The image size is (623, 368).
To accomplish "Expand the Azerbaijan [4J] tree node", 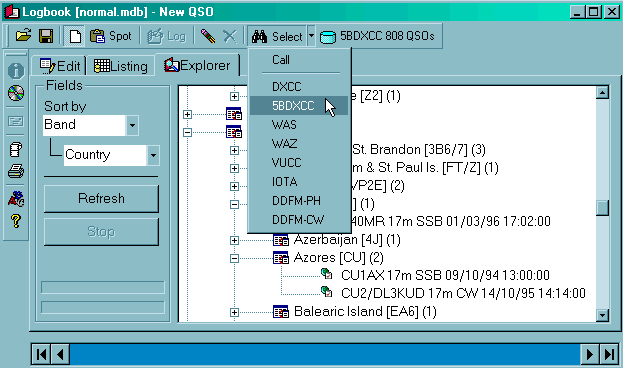I will [x=234, y=240].
